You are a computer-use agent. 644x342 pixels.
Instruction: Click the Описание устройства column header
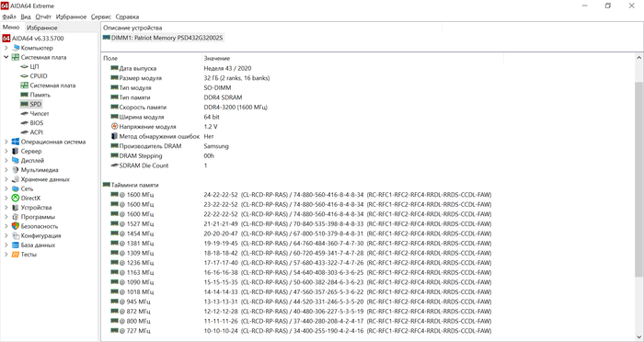click(271, 28)
